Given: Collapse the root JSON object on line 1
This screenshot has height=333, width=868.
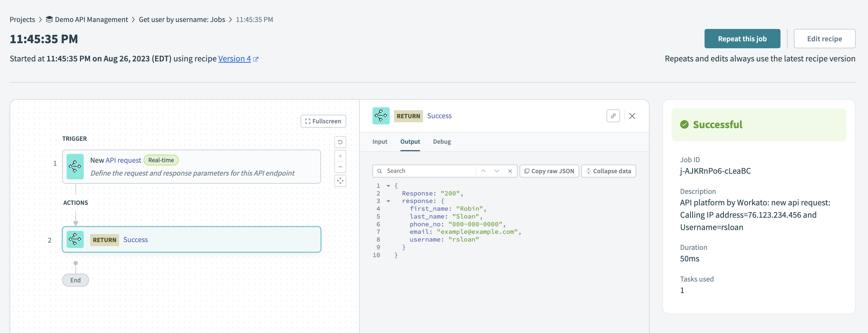Looking at the screenshot, I should point(388,186).
